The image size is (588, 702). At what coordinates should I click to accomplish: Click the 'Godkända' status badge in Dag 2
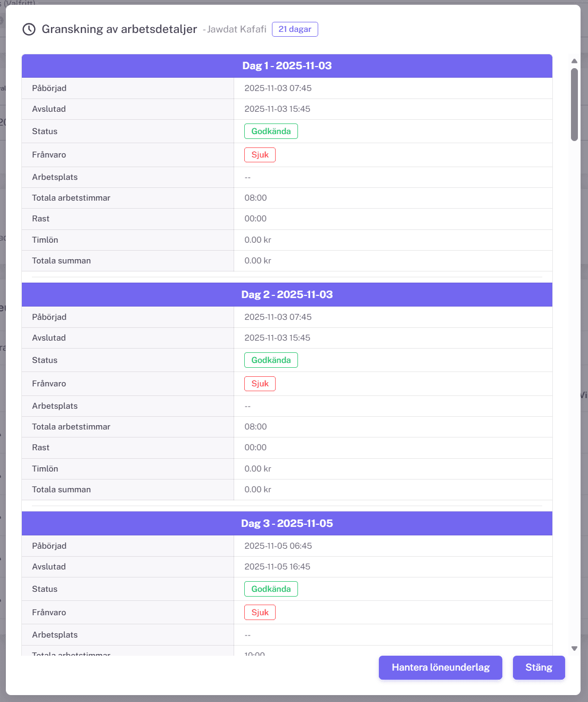tap(271, 360)
